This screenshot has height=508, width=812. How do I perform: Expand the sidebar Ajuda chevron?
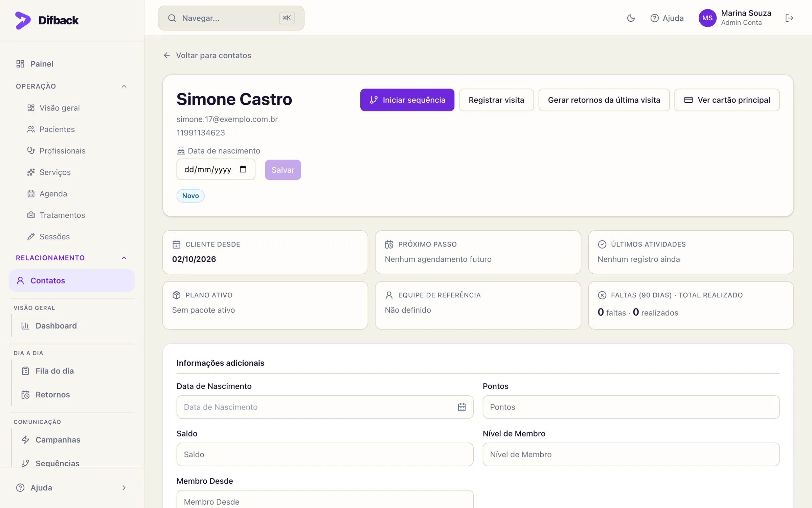click(x=124, y=488)
